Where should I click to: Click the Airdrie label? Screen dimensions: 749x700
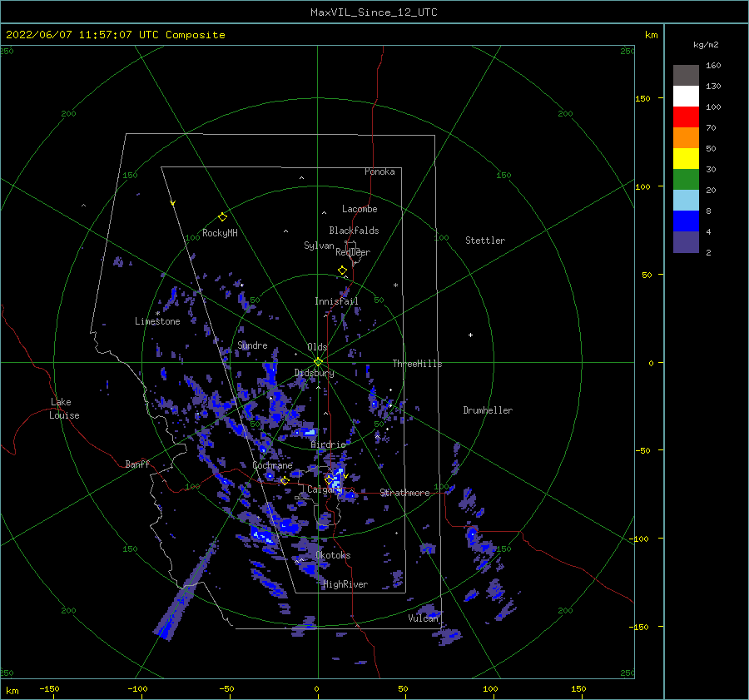328,444
